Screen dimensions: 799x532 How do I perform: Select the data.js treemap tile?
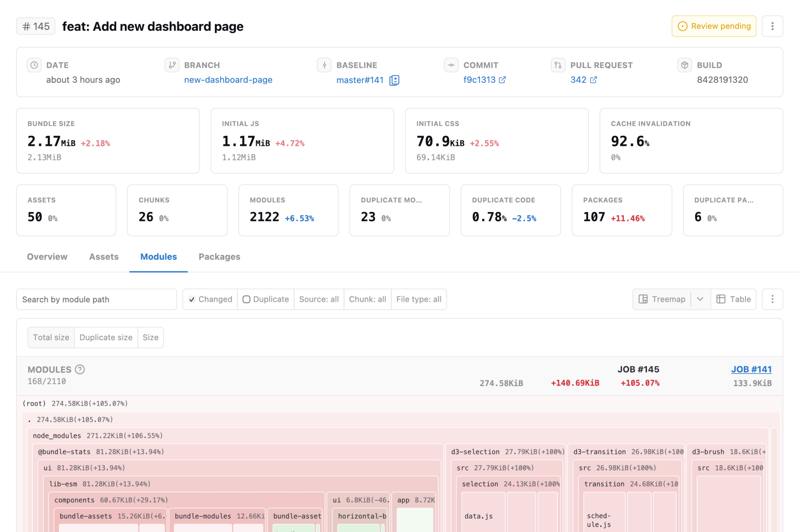tap(483, 511)
